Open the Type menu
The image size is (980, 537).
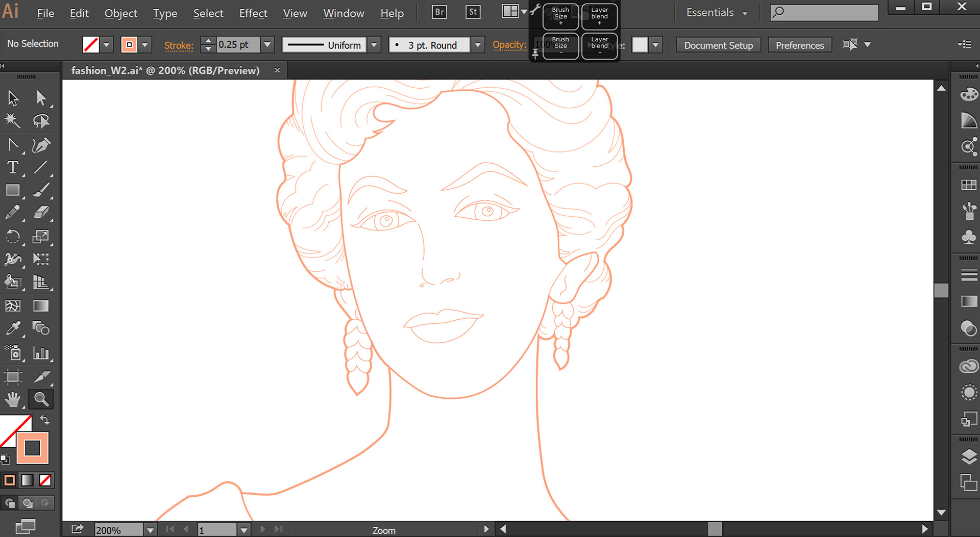point(165,13)
